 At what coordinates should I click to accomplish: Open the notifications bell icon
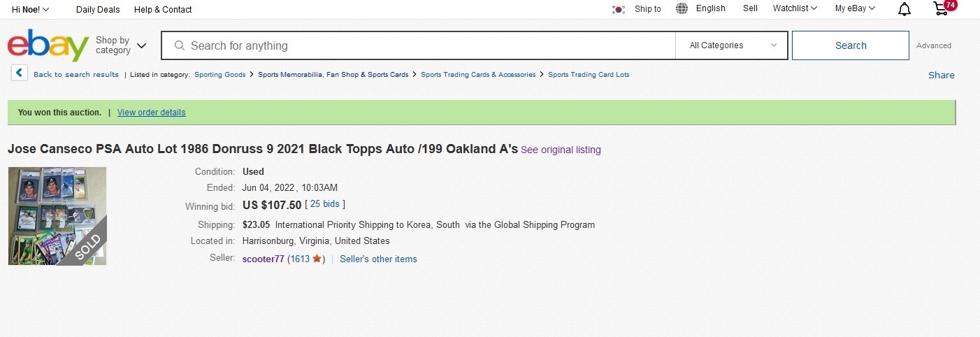pos(905,9)
